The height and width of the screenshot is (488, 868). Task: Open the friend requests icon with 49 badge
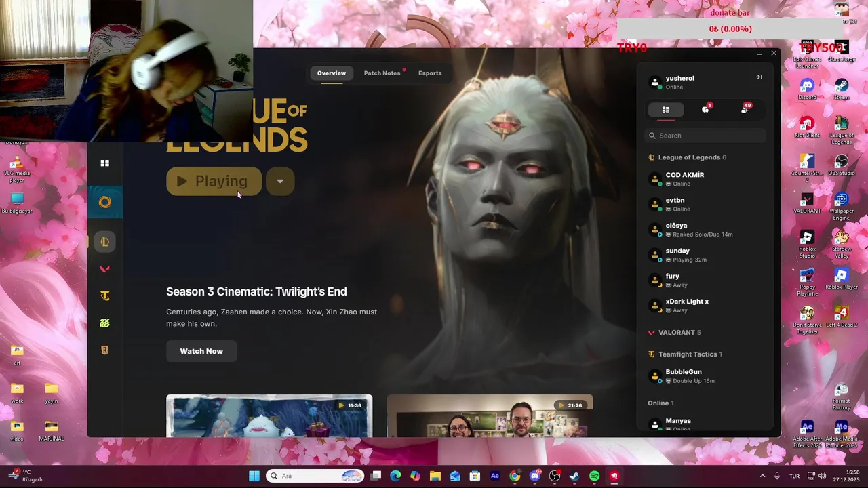pyautogui.click(x=745, y=110)
